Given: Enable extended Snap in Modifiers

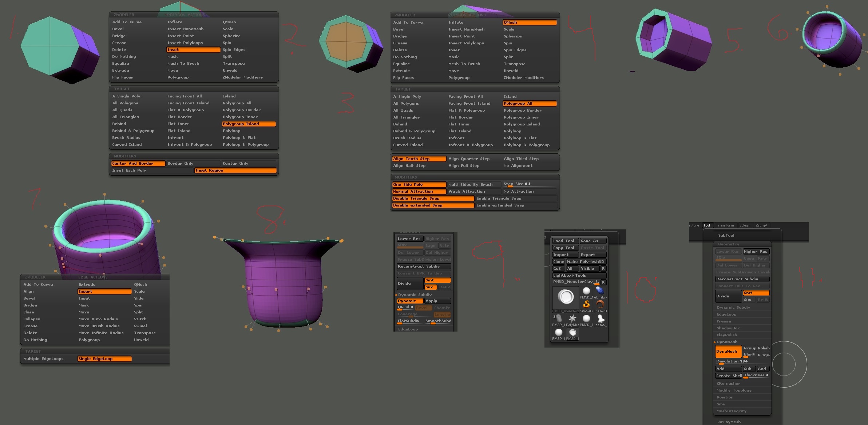Looking at the screenshot, I should 500,205.
